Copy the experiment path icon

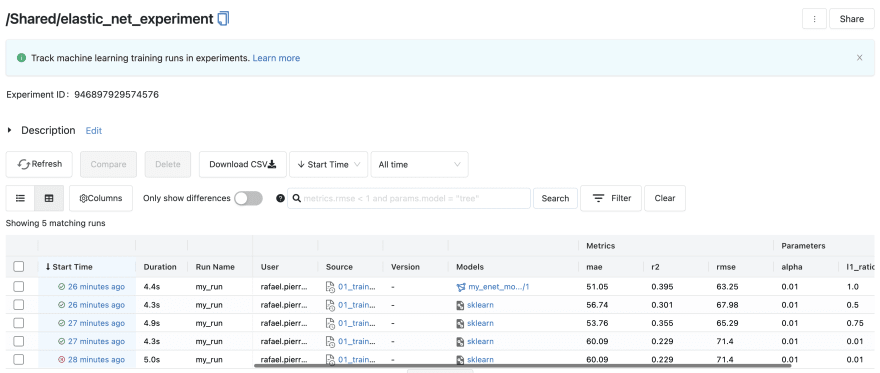223,19
